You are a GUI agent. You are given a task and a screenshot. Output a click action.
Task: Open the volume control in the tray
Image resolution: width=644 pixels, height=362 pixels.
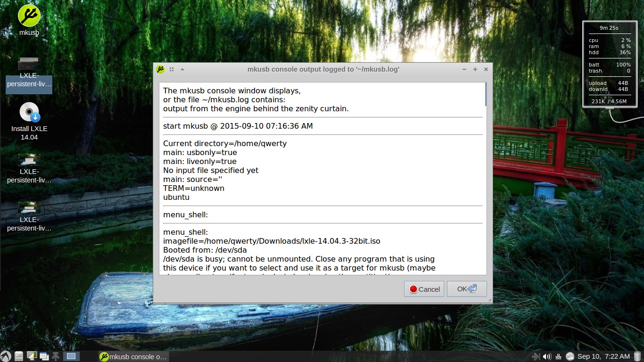547,356
